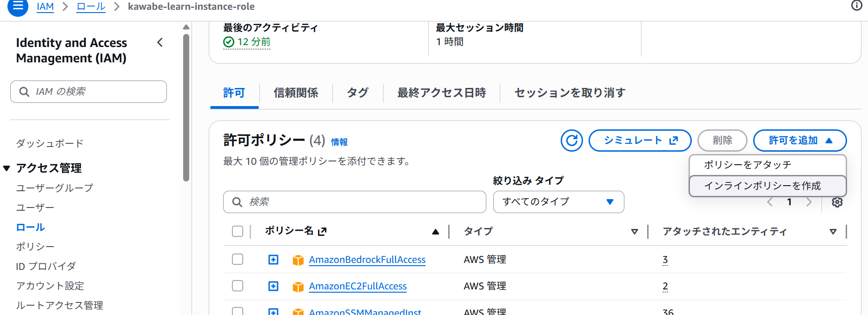This screenshot has width=868, height=315.
Task: Select ポリシーをアタッチ menu option
Action: pos(767,165)
